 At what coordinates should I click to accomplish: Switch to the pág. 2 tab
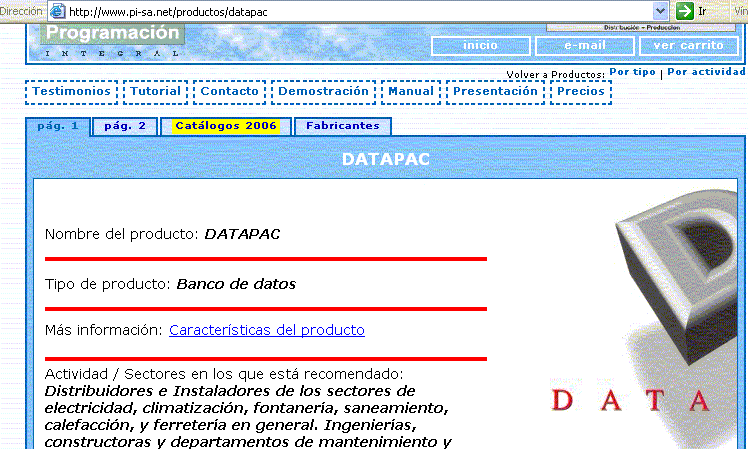125,126
